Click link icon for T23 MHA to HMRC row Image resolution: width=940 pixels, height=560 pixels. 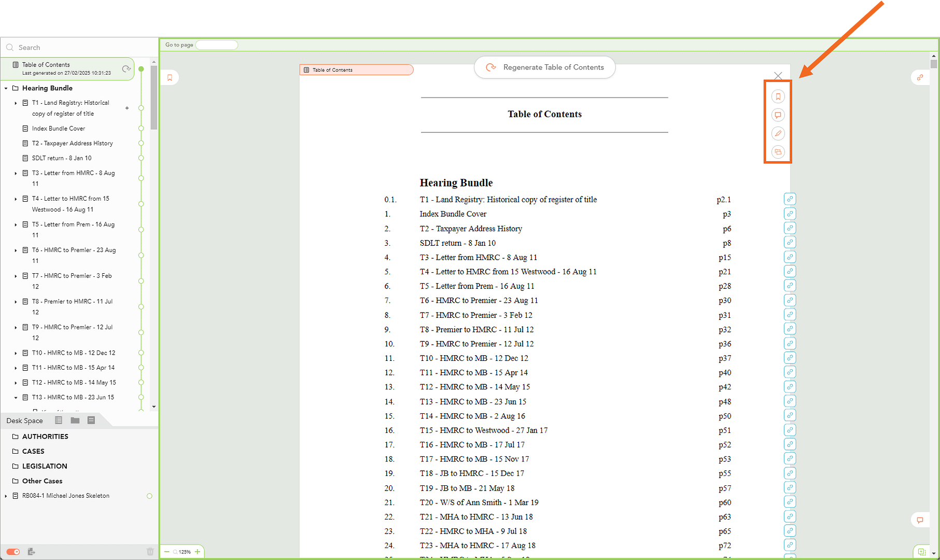790,545
